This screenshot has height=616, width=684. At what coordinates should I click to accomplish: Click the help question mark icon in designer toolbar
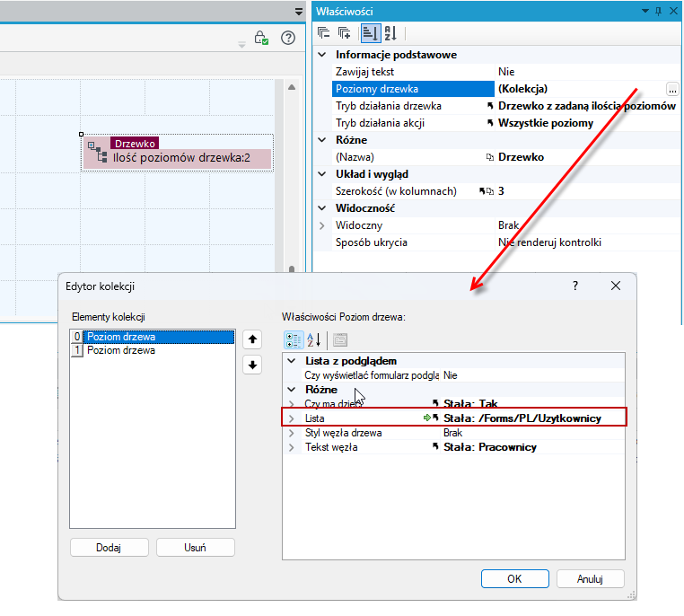point(288,38)
